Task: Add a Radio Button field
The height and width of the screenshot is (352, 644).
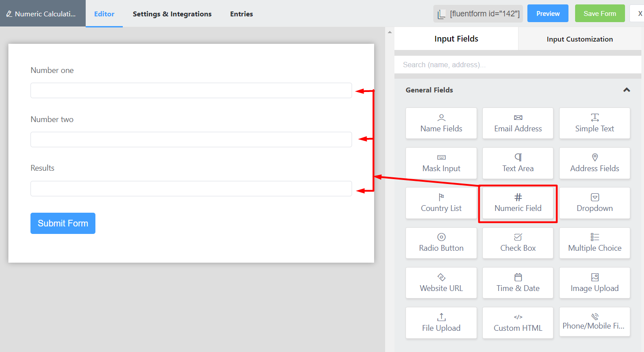Action: click(x=441, y=243)
